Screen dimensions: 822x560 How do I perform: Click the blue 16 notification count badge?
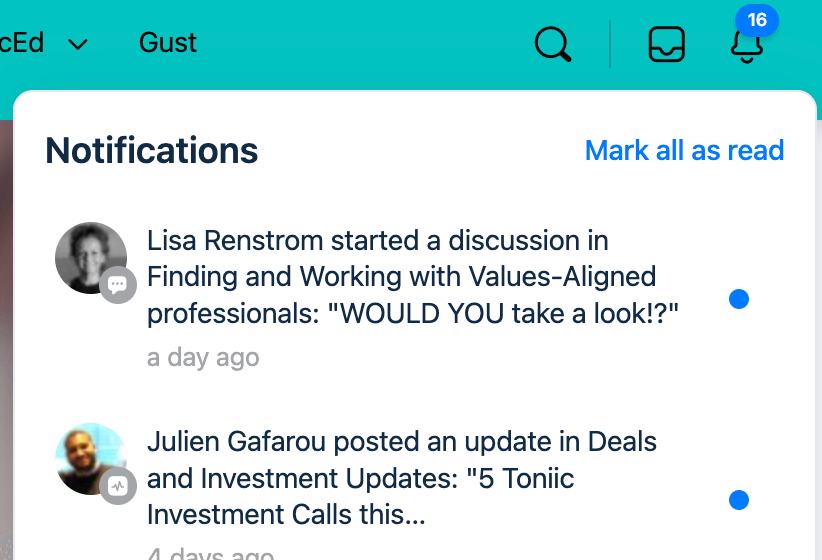click(756, 20)
